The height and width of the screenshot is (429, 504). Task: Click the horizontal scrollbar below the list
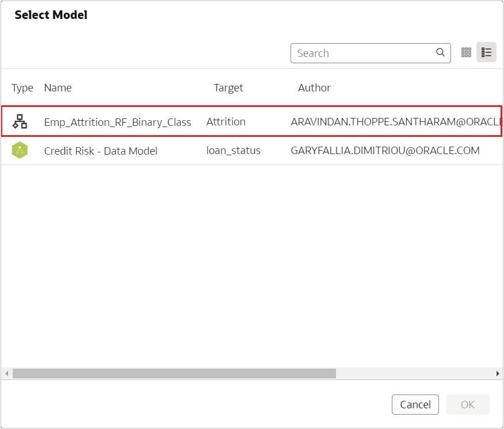click(173, 374)
